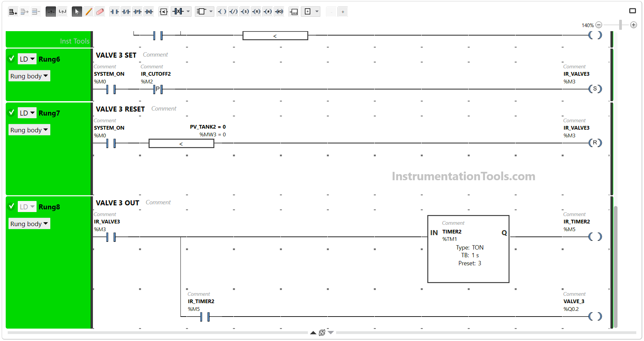Open the LD language dropdown for Rung8
The image size is (644, 341).
pyautogui.click(x=27, y=207)
